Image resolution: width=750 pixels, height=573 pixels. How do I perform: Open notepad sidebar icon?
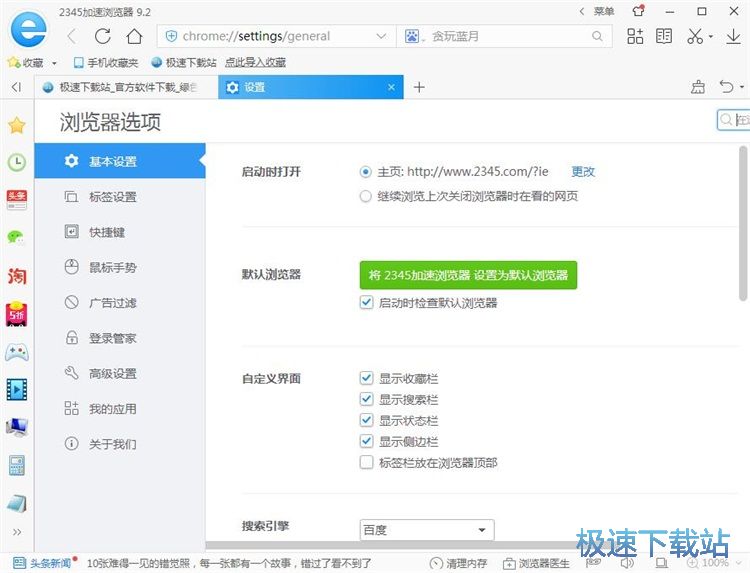click(17, 503)
